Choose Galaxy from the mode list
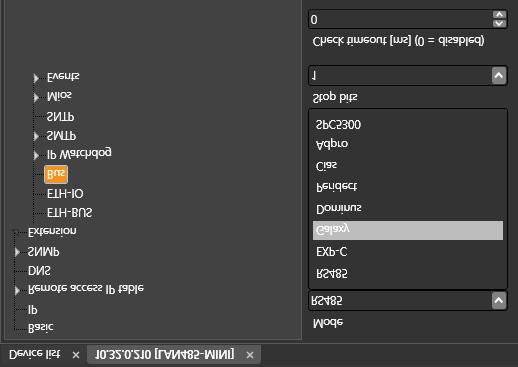Image resolution: width=518 pixels, height=367 pixels. [408, 230]
